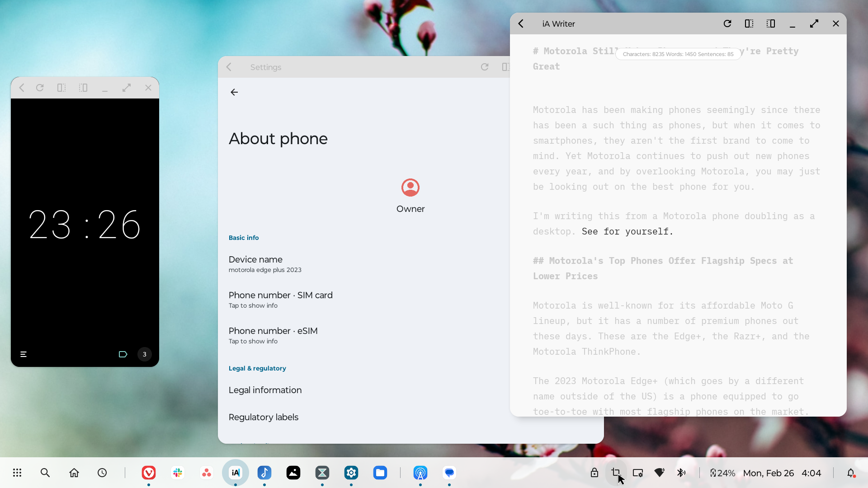Click the screenshot crop icon in tray
The height and width of the screenshot is (488, 868).
[616, 473]
